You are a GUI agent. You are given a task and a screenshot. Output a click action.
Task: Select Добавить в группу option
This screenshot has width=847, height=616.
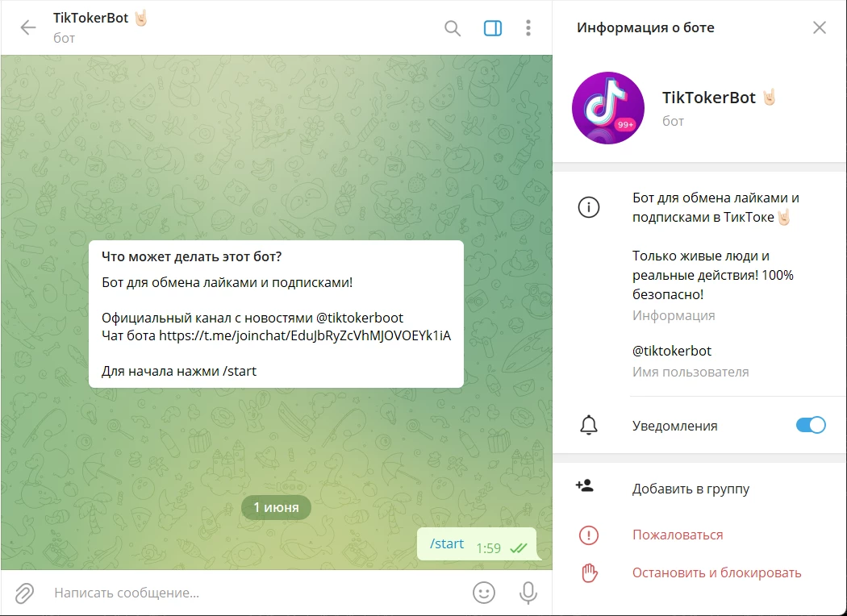coord(691,489)
